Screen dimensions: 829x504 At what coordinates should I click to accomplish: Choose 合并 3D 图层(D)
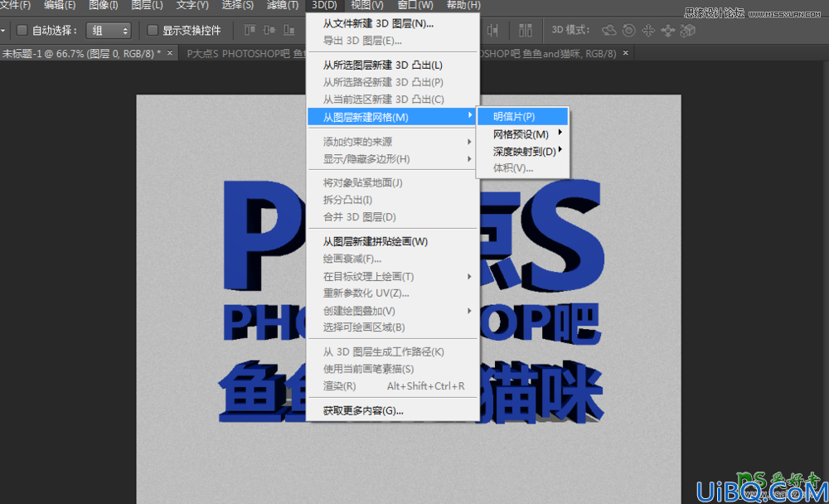pyautogui.click(x=393, y=217)
